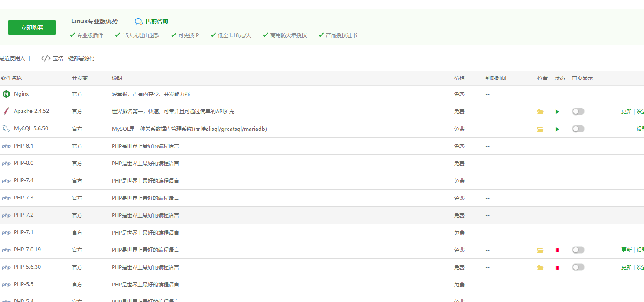
Task: Click the 到期时间 column header
Action: click(x=496, y=78)
